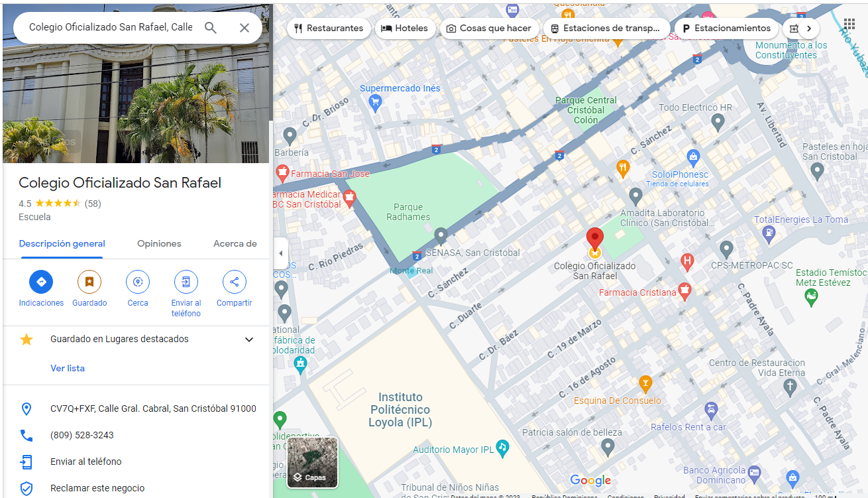The image size is (868, 498).
Task: Click the Parque Radhames label
Action: [x=408, y=212]
